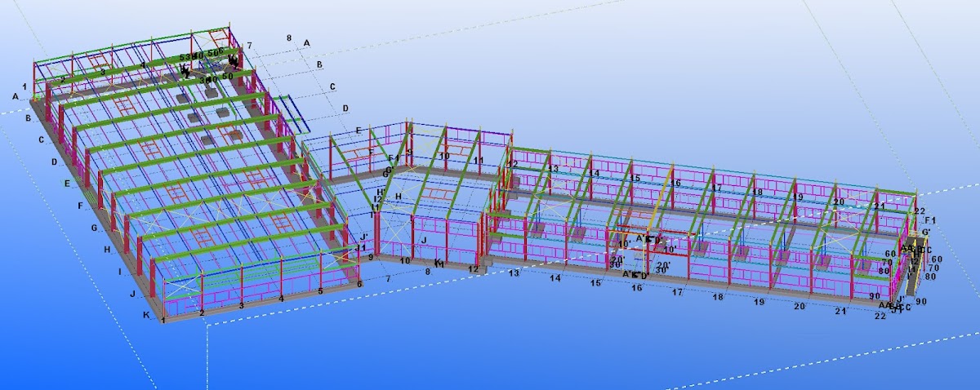The image size is (980, 390).
Task: Select grid number 5 below the left building
Action: (x=320, y=290)
